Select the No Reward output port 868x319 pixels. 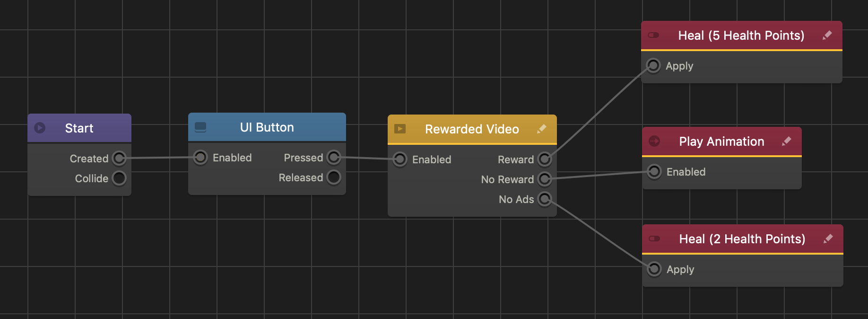click(x=545, y=179)
